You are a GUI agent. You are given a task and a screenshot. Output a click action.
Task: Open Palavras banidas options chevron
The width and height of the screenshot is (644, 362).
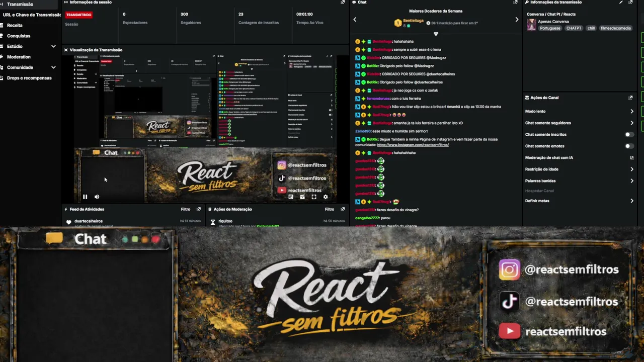(632, 181)
